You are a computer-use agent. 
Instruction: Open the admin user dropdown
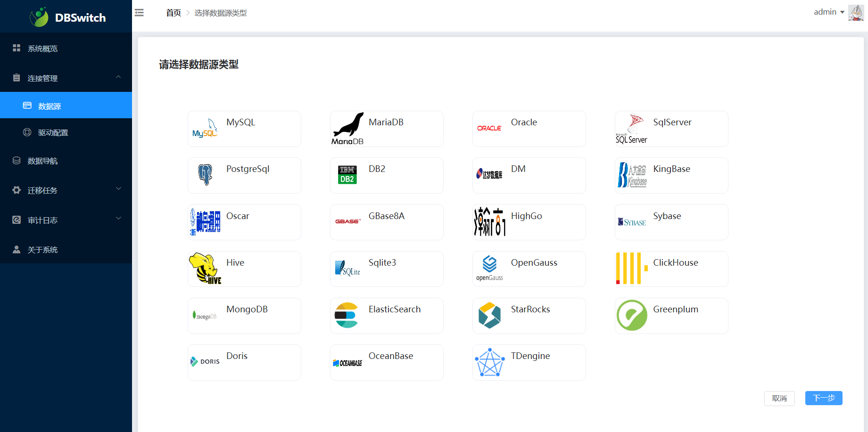click(x=829, y=12)
